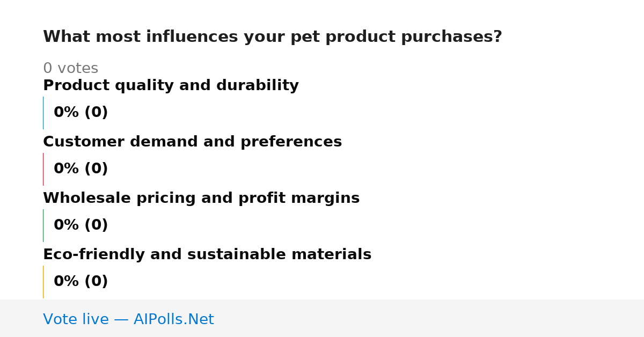The image size is (644, 337).
Task: Click the AIPolls.Net site name in footer
Action: 173,320
